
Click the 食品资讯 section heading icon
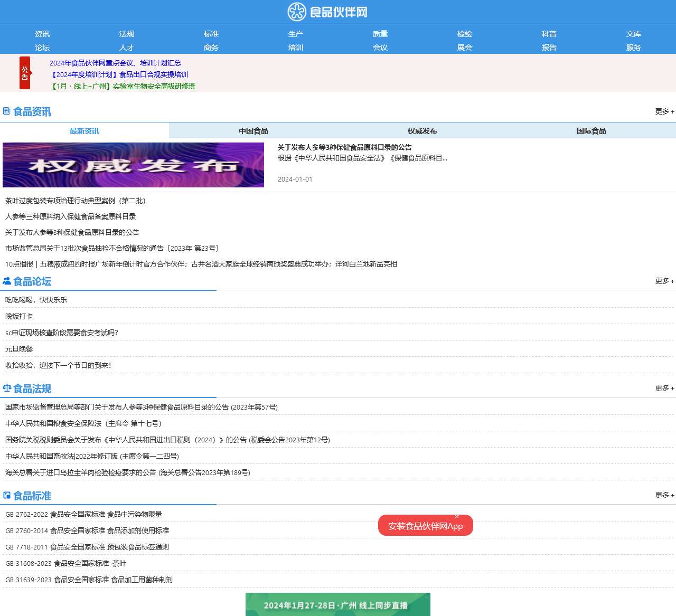click(x=6, y=111)
